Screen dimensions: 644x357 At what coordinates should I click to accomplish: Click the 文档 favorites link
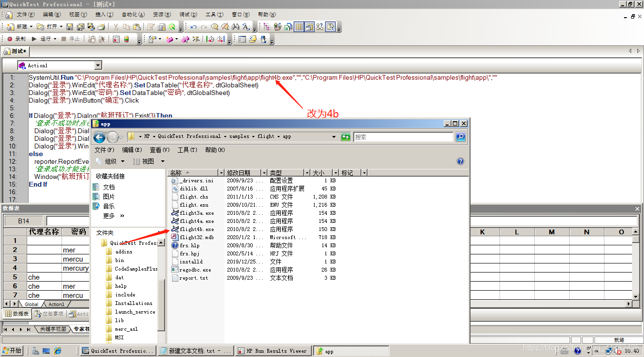click(109, 187)
